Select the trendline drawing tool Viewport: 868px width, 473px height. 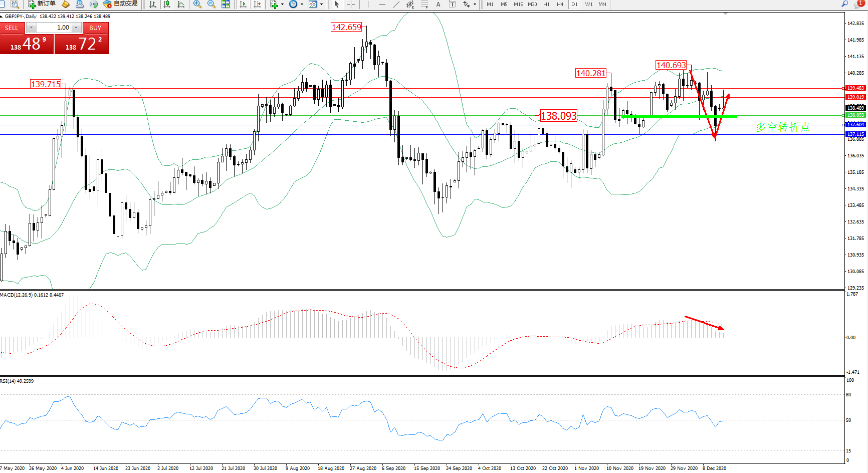(x=396, y=4)
